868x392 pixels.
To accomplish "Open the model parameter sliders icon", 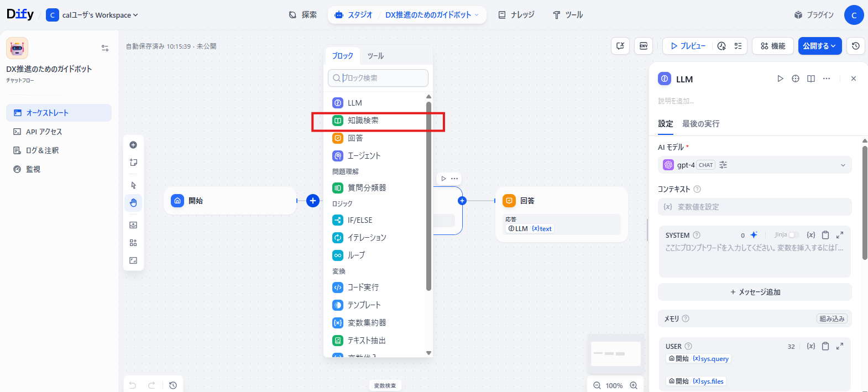I will pos(723,165).
